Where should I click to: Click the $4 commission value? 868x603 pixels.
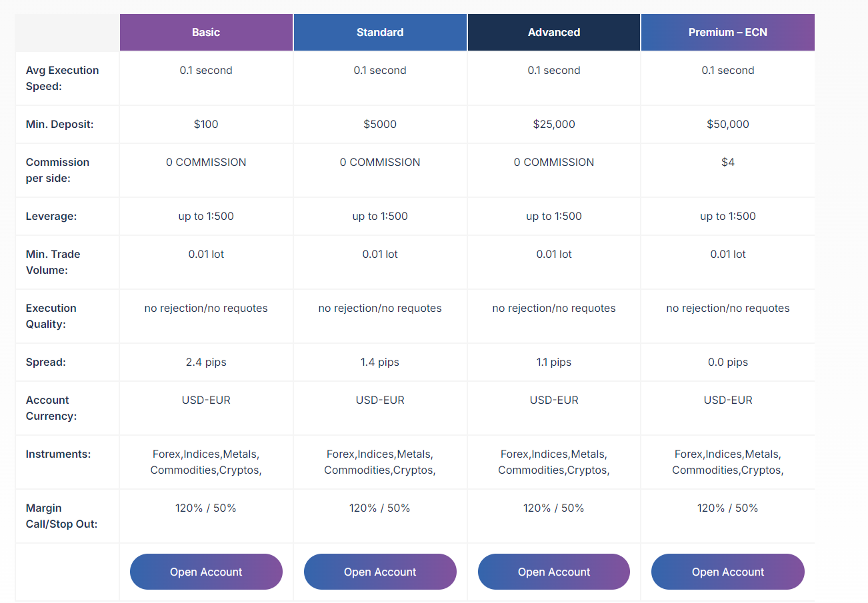(x=727, y=162)
